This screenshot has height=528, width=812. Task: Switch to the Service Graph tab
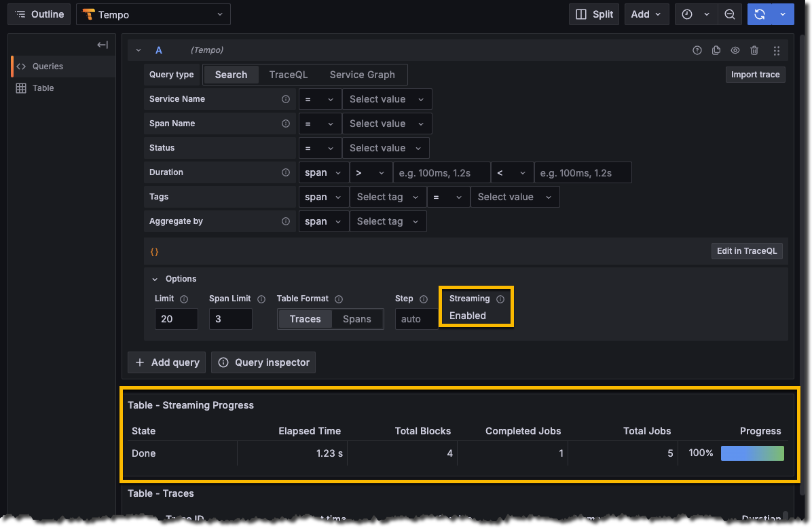pos(363,75)
